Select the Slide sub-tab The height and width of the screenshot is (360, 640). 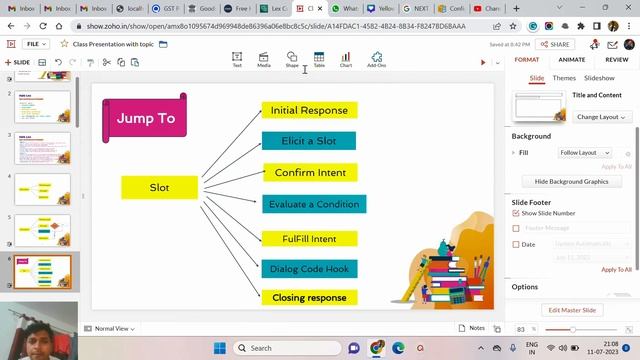[x=537, y=78]
